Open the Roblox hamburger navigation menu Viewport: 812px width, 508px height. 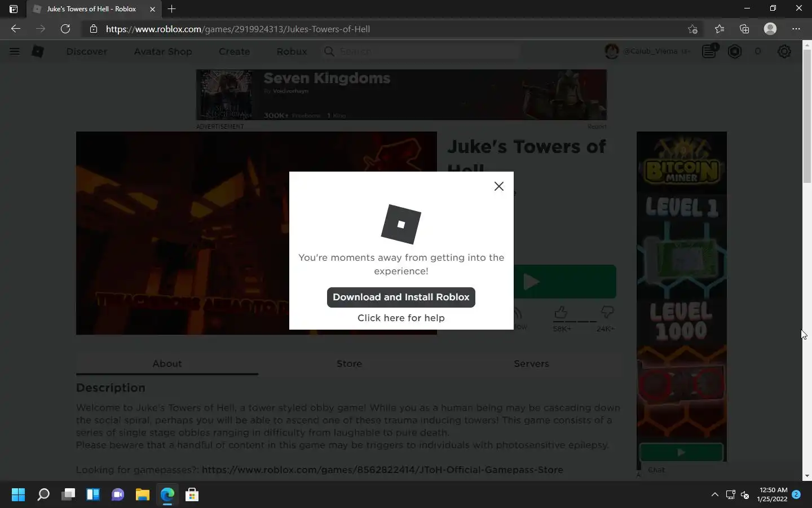pyautogui.click(x=15, y=51)
